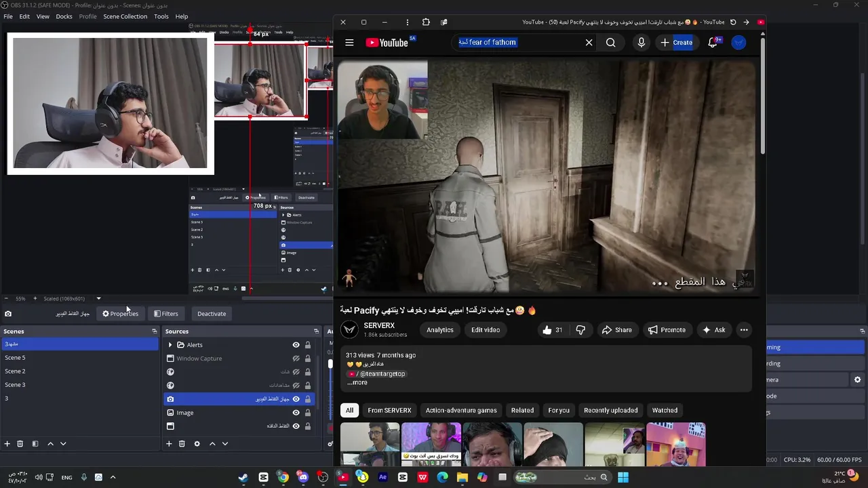Remove selected scene with trash icon

click(x=20, y=444)
